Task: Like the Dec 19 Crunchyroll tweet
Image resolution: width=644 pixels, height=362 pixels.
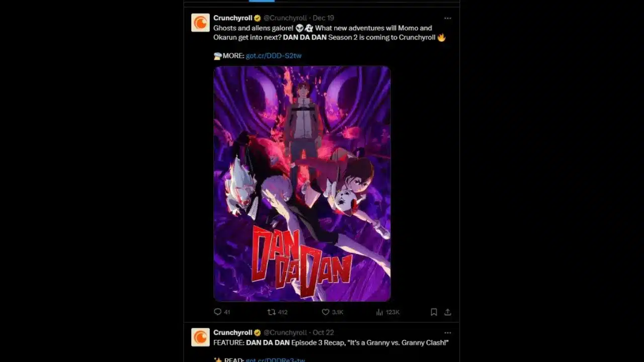Action: click(x=326, y=312)
